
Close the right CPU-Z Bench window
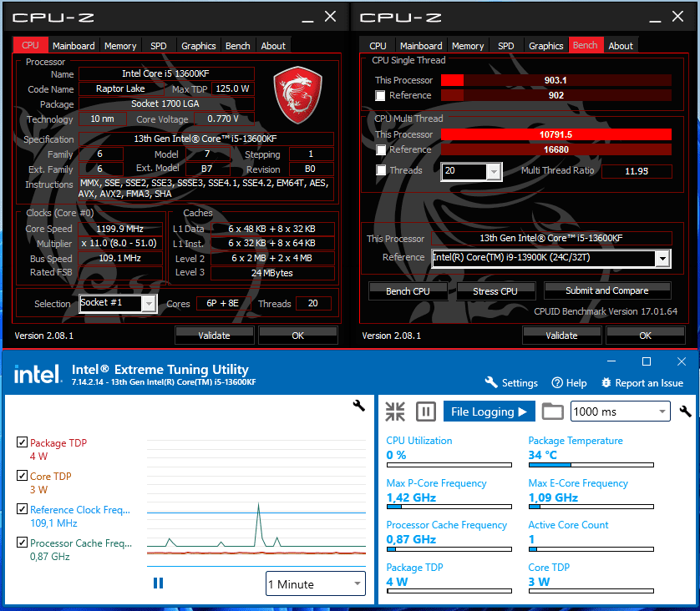pyautogui.click(x=677, y=17)
